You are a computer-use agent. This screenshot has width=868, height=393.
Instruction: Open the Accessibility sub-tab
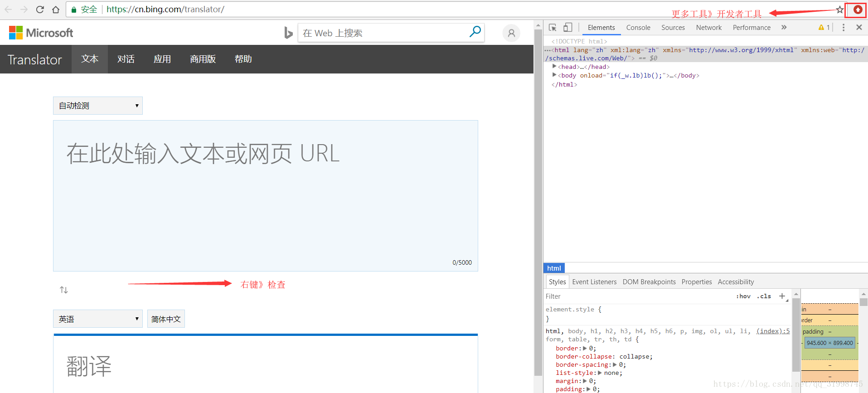tap(736, 282)
